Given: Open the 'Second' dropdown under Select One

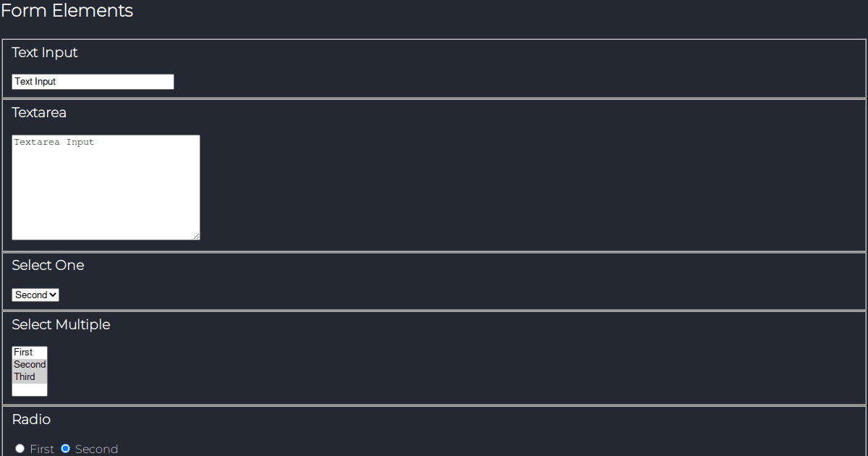Looking at the screenshot, I should click(x=35, y=295).
